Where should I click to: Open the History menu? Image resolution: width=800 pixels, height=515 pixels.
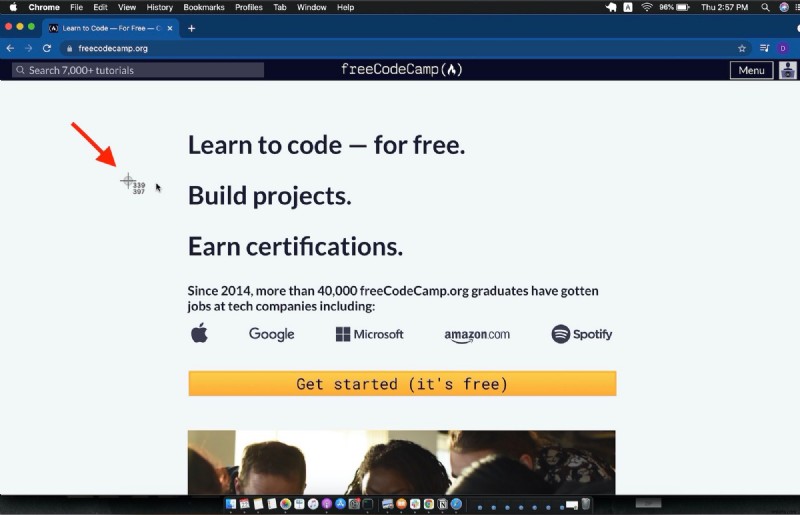pyautogui.click(x=160, y=7)
